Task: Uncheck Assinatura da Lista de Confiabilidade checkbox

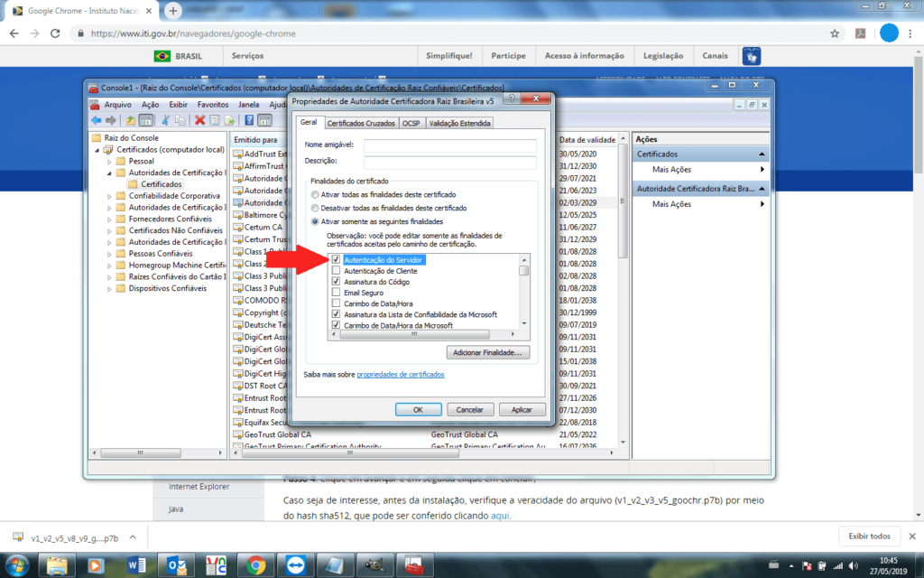Action: 336,314
